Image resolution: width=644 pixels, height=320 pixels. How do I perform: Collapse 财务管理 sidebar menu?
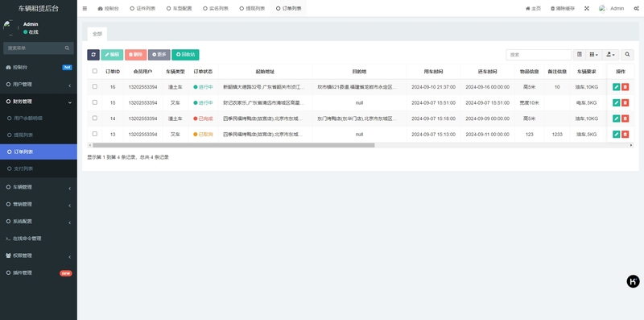tap(39, 102)
